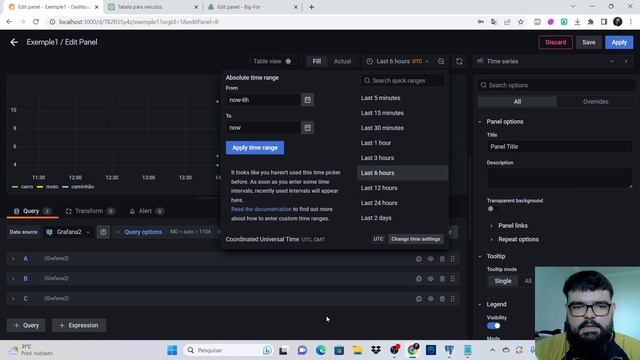Screen dimensions: 640x360
Task: Duplicate query A
Action: point(419,259)
